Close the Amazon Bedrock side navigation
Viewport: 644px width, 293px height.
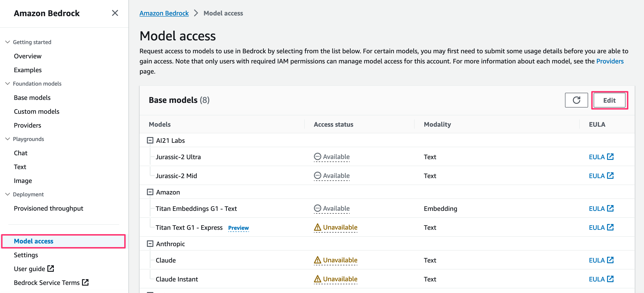[x=115, y=13]
